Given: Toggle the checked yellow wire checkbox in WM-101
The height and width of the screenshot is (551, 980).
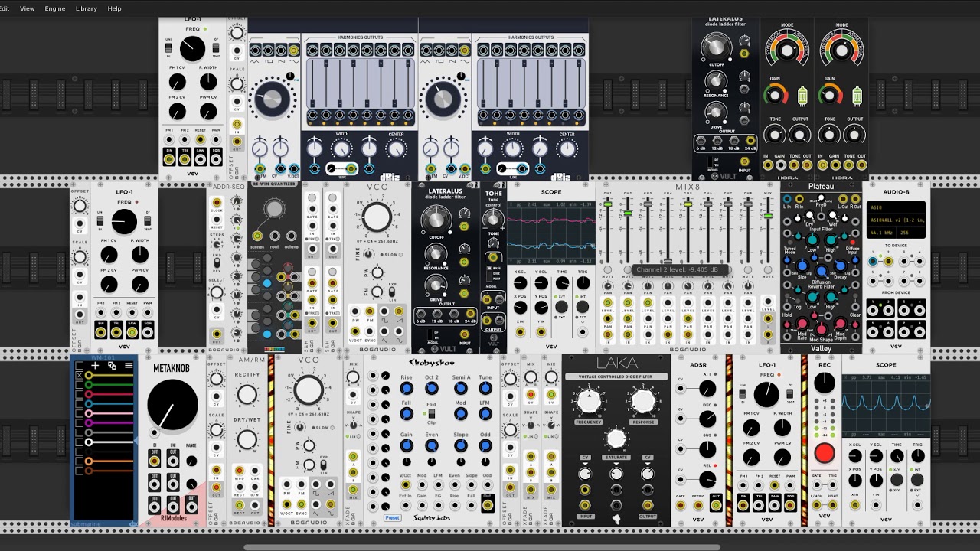Looking at the screenshot, I should 79,376.
